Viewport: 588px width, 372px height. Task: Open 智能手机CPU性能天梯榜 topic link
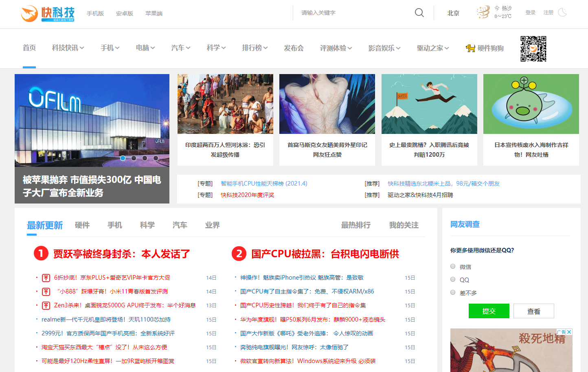(264, 184)
